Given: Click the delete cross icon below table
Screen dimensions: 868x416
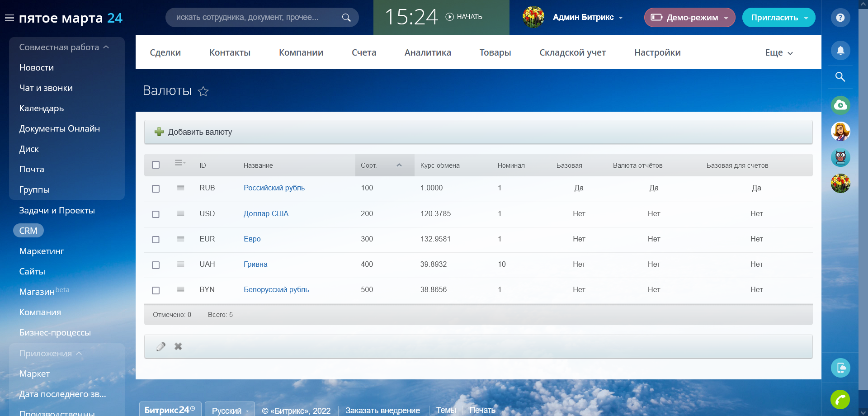Looking at the screenshot, I should [x=178, y=346].
